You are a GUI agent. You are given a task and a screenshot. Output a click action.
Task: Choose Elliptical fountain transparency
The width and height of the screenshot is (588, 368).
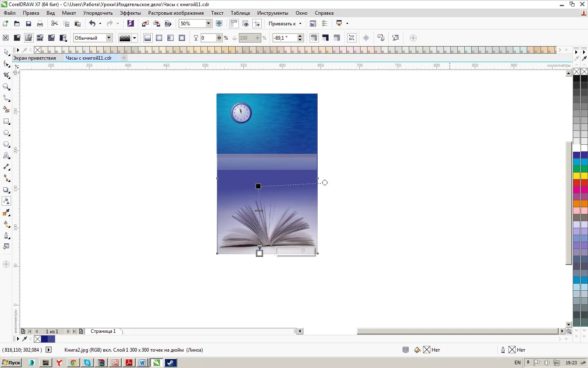pyautogui.click(x=159, y=38)
